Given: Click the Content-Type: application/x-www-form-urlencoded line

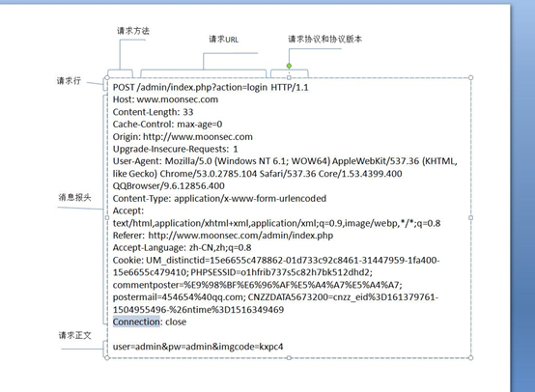Looking at the screenshot, I should click(219, 199).
